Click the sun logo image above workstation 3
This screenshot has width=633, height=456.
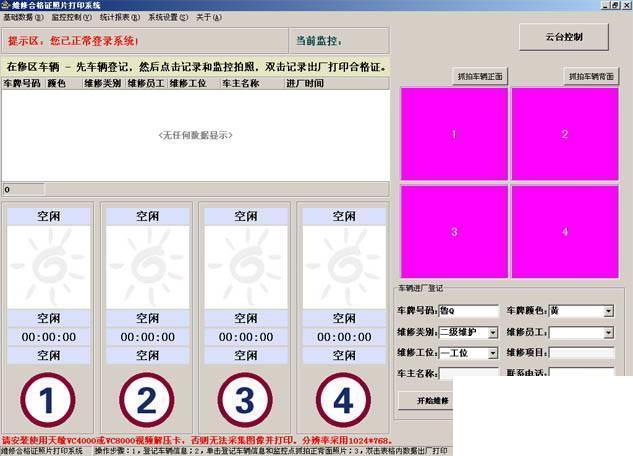pos(246,268)
